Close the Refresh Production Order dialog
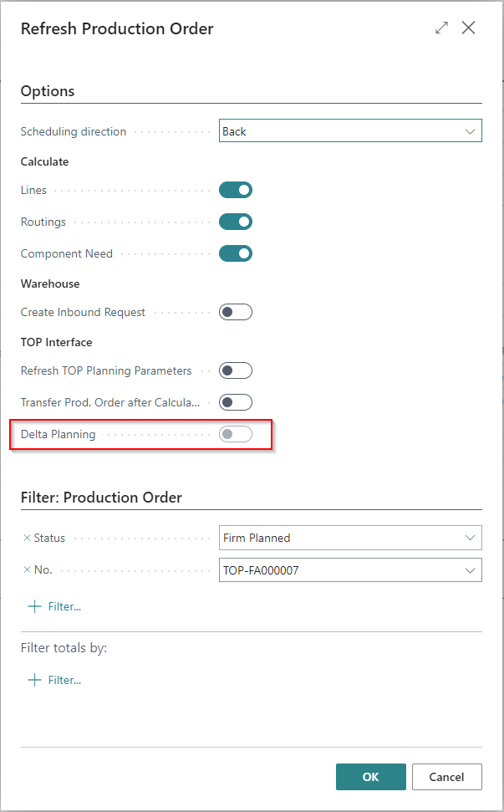Image resolution: width=504 pixels, height=812 pixels. point(469,28)
